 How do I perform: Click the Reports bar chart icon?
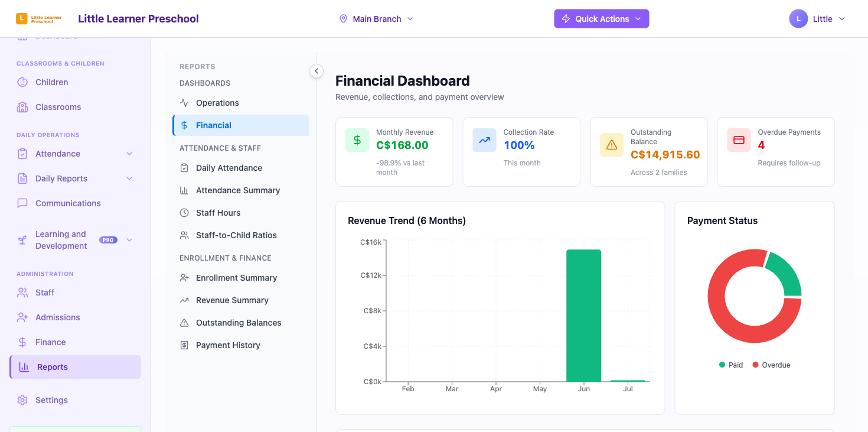coord(24,367)
